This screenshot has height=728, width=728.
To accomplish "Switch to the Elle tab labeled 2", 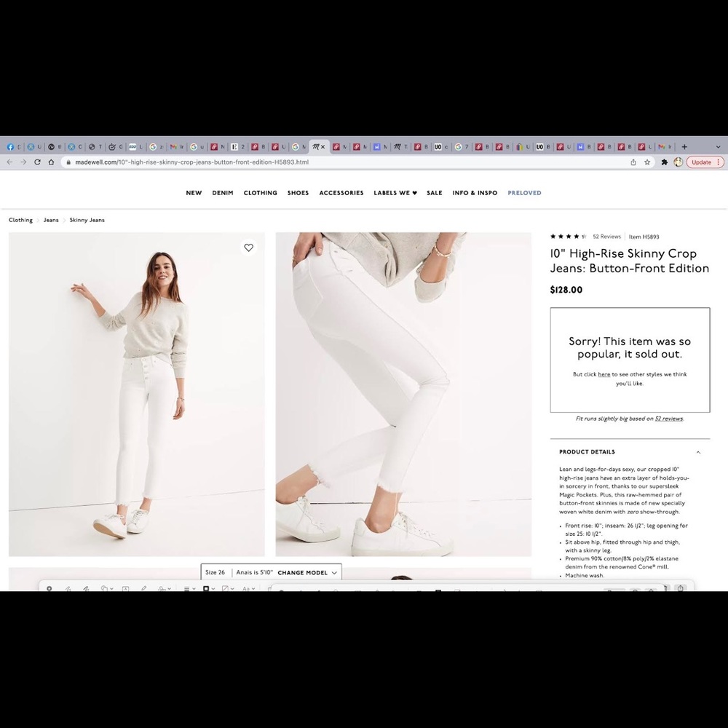I will (x=238, y=147).
